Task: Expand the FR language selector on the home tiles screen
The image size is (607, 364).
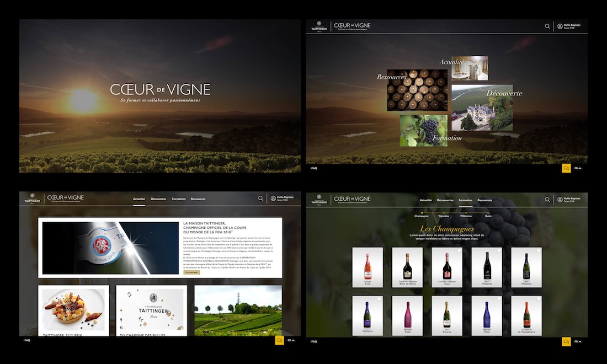Action: click(x=578, y=168)
